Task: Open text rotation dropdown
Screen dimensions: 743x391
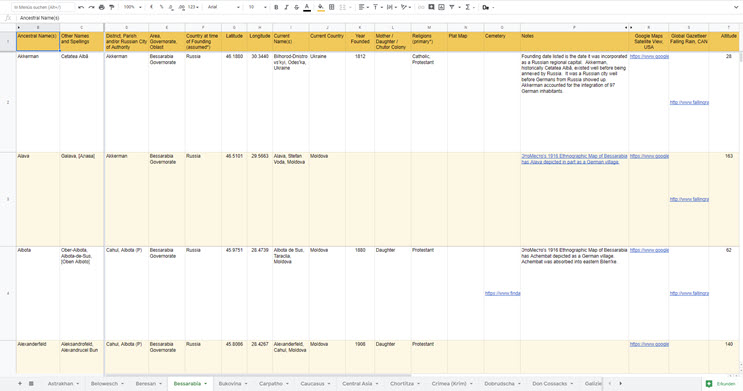Action: (x=406, y=7)
